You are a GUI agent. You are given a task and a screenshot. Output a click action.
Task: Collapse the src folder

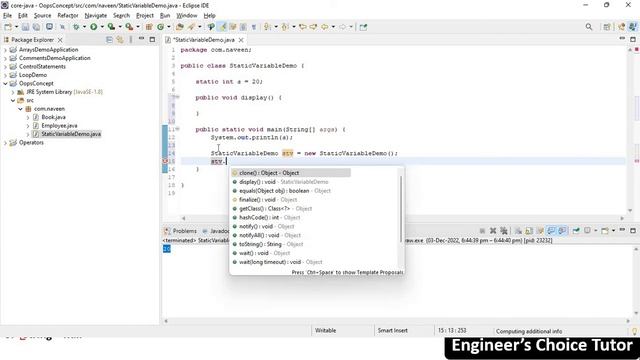[13, 100]
